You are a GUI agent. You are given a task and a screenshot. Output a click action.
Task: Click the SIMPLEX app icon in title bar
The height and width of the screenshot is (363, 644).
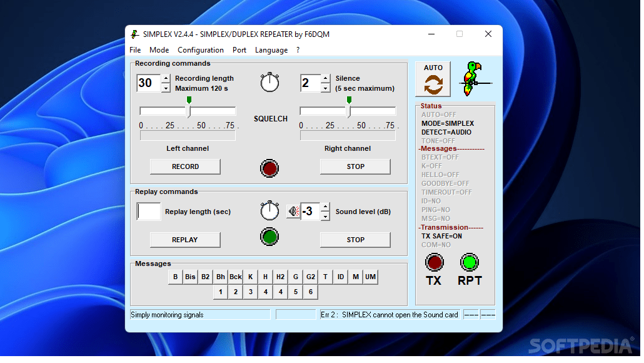point(134,34)
